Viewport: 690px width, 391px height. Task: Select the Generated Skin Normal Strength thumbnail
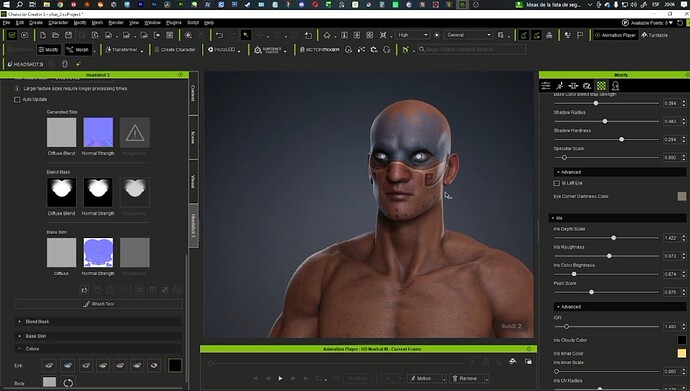98,132
